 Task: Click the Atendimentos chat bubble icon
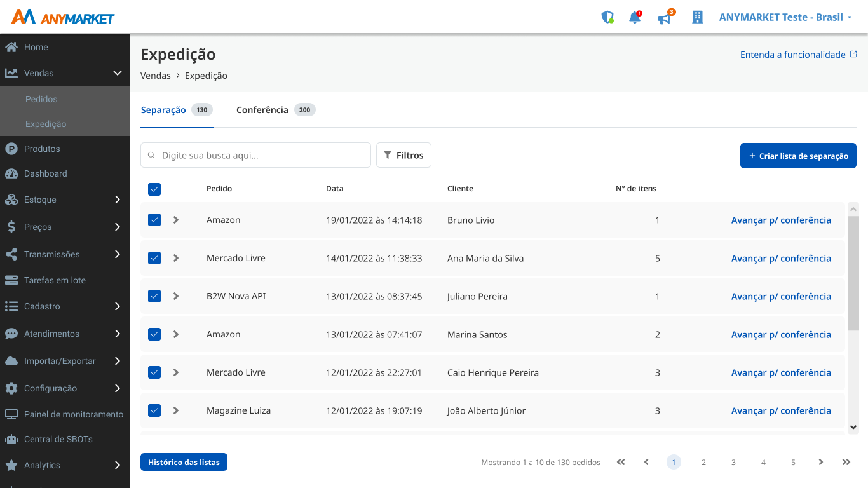click(x=11, y=334)
